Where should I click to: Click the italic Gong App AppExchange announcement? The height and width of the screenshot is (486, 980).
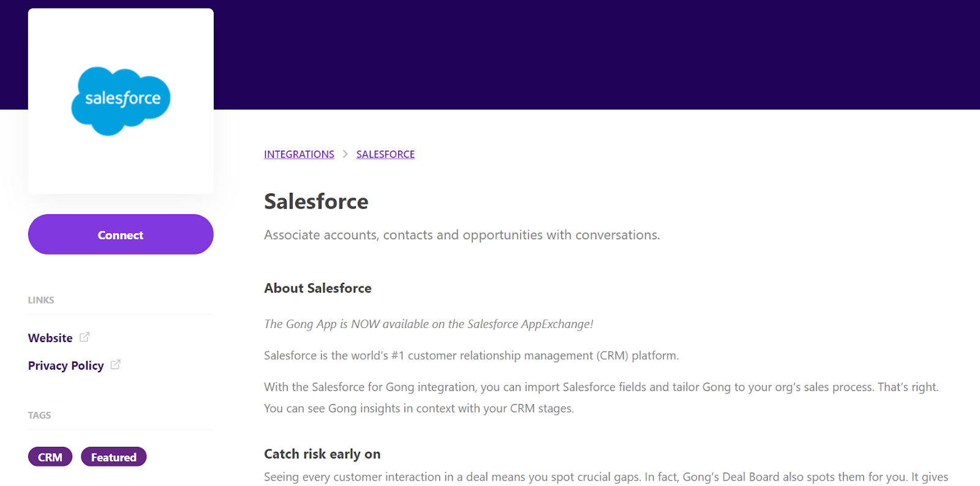click(x=428, y=324)
